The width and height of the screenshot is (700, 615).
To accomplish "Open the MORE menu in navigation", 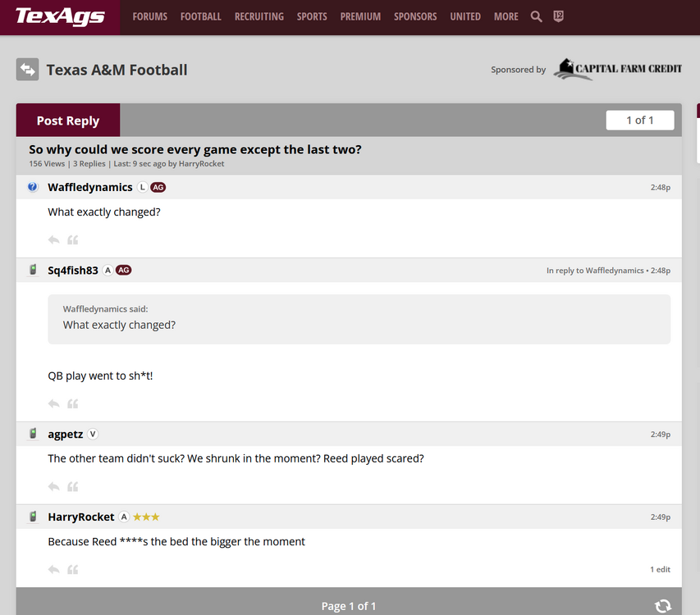I will pyautogui.click(x=506, y=16).
